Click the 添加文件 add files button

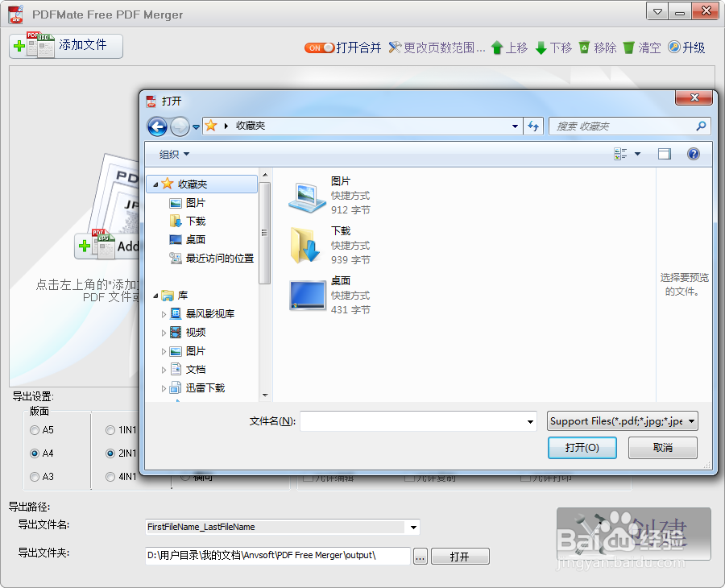66,46
